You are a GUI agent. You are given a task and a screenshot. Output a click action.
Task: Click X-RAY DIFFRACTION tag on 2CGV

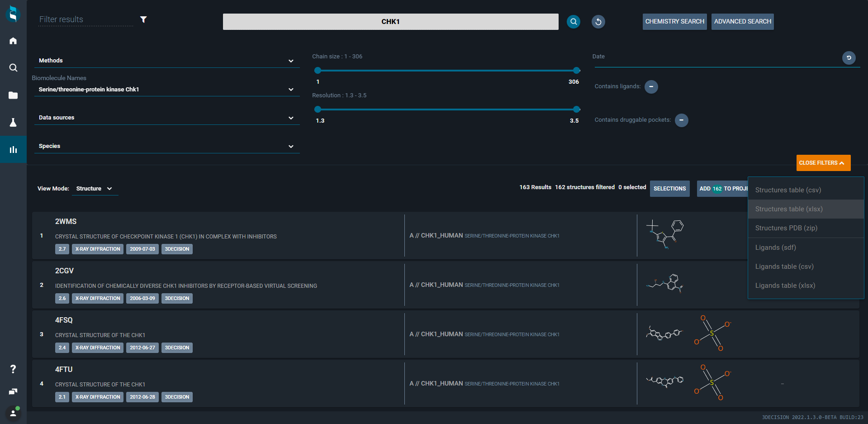coord(98,299)
